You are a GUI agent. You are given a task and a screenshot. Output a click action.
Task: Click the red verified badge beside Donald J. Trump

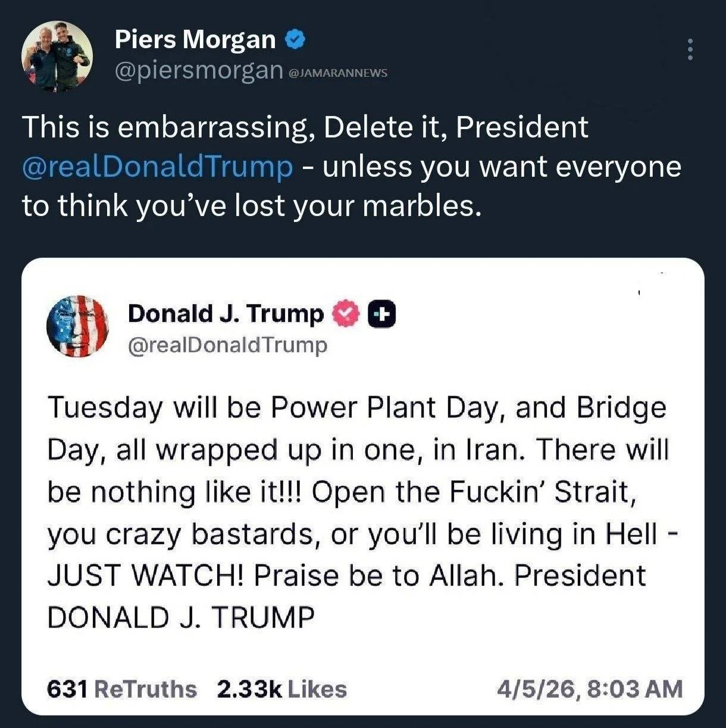coord(345,315)
